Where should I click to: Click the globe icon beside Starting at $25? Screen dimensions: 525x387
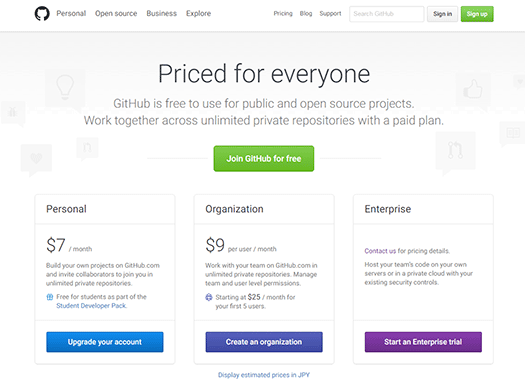point(209,297)
